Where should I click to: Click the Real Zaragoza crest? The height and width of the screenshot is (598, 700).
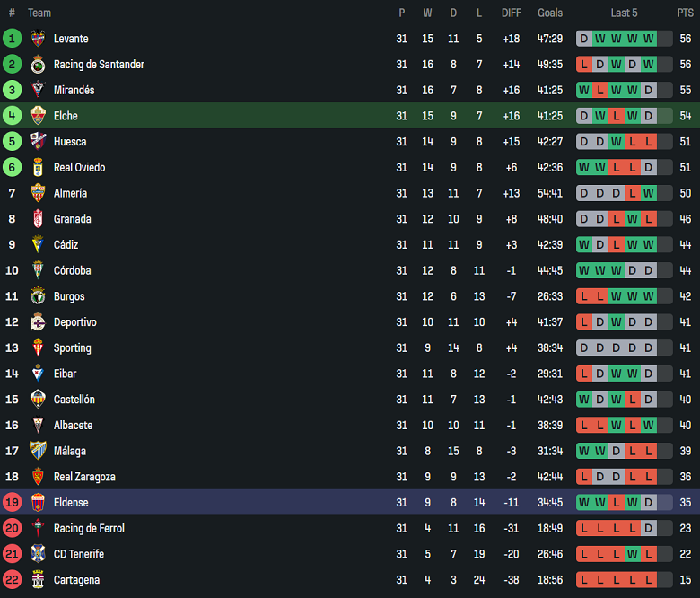pyautogui.click(x=38, y=477)
